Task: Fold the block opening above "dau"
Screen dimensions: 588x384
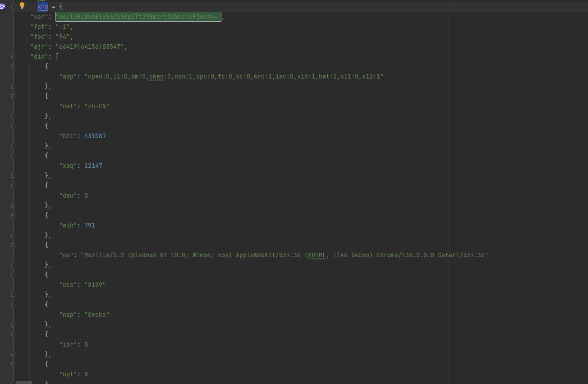Action: pyautogui.click(x=13, y=185)
